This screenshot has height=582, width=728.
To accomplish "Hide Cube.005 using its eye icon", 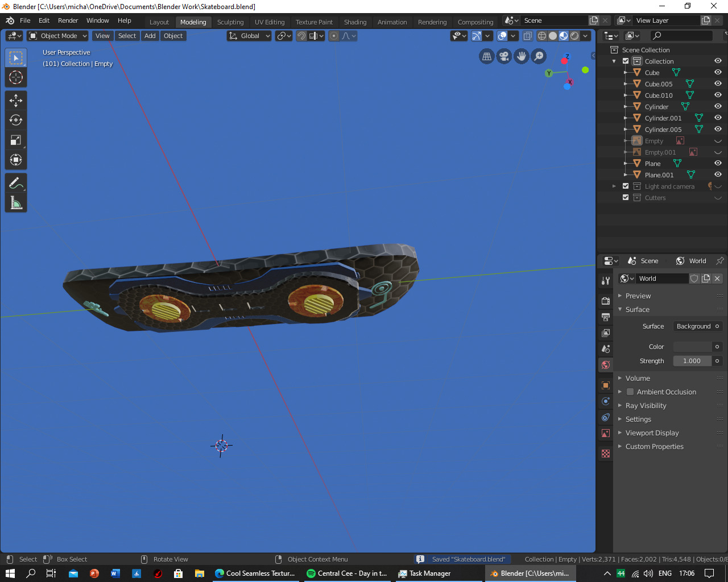I will [718, 84].
